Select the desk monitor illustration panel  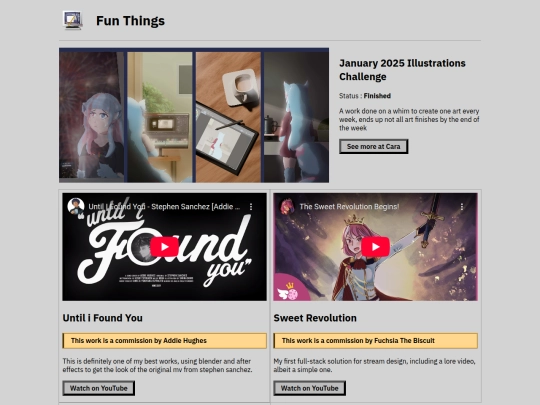click(x=160, y=117)
